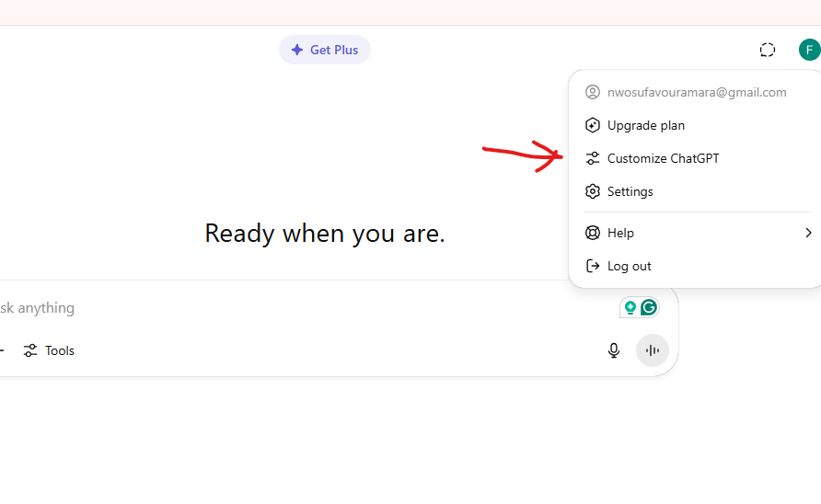Select Upgrade plan menu item

[x=697, y=125]
